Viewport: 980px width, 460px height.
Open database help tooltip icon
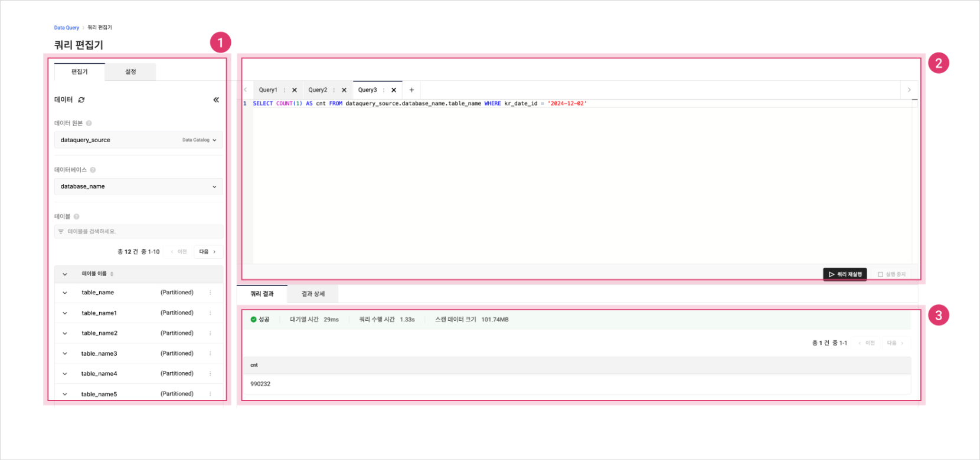[93, 170]
